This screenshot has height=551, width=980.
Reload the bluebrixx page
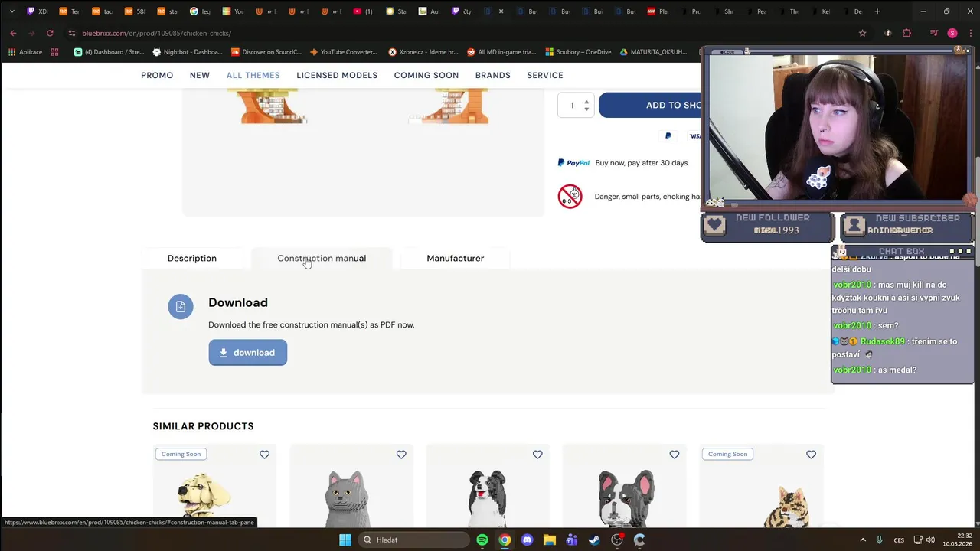[50, 33]
